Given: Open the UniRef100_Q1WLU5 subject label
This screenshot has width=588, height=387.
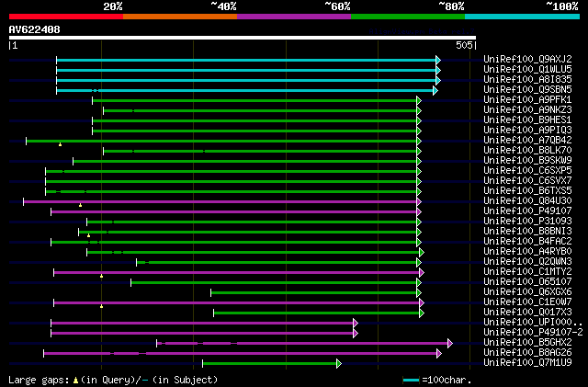Looking at the screenshot, I should [x=527, y=70].
